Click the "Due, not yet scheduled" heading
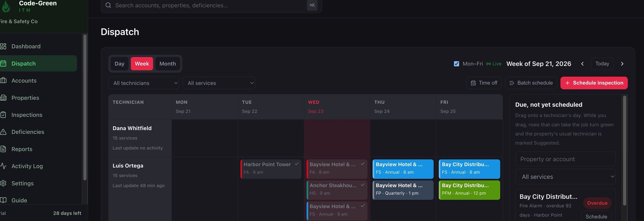644x221 pixels. pos(549,105)
